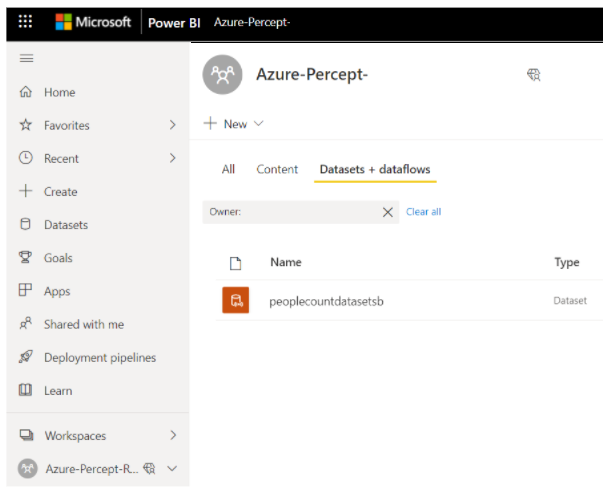610x495 pixels.
Task: Click the Dataset type cell
Action: pos(570,300)
